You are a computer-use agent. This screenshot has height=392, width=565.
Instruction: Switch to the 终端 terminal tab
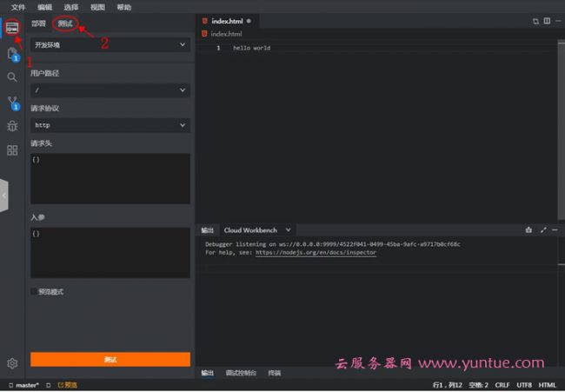point(275,373)
